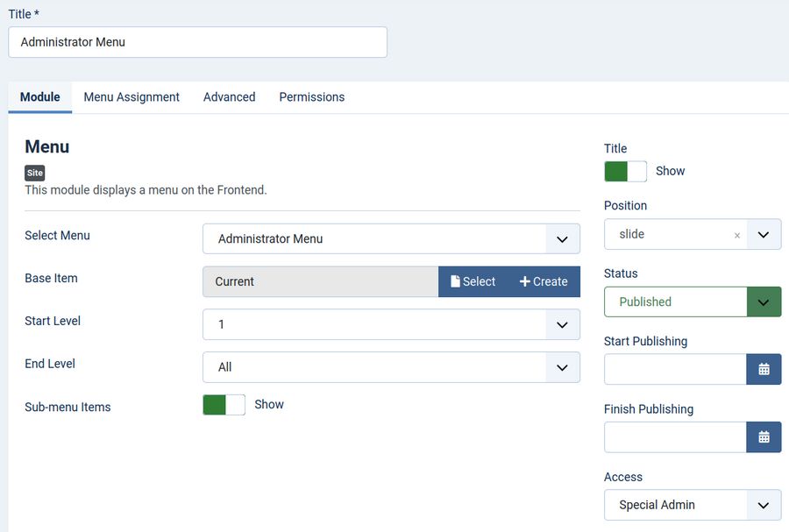
Task: Toggle the Sub-menu Items switch
Action: tap(224, 404)
